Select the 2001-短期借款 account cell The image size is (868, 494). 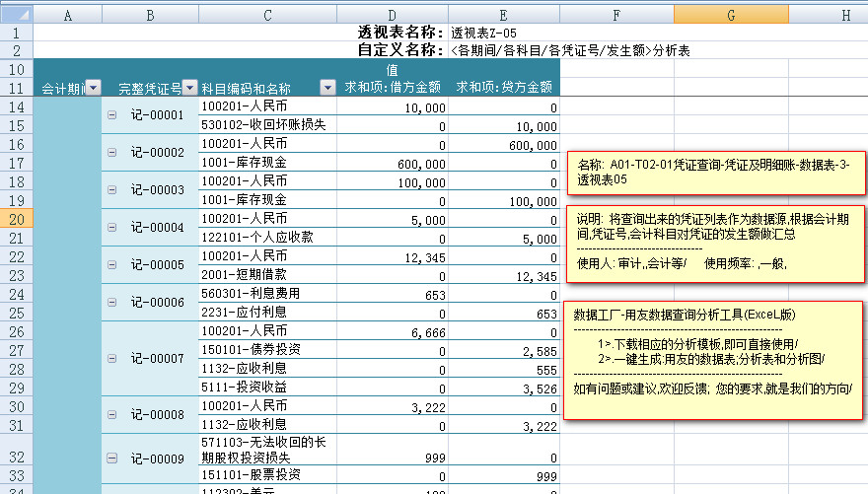[x=267, y=274]
